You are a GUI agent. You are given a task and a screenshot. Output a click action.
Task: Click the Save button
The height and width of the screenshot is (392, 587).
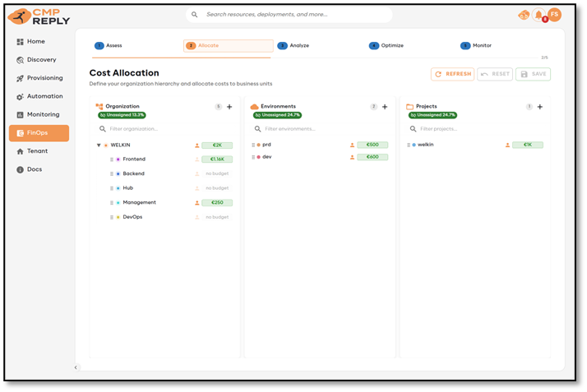(x=533, y=74)
